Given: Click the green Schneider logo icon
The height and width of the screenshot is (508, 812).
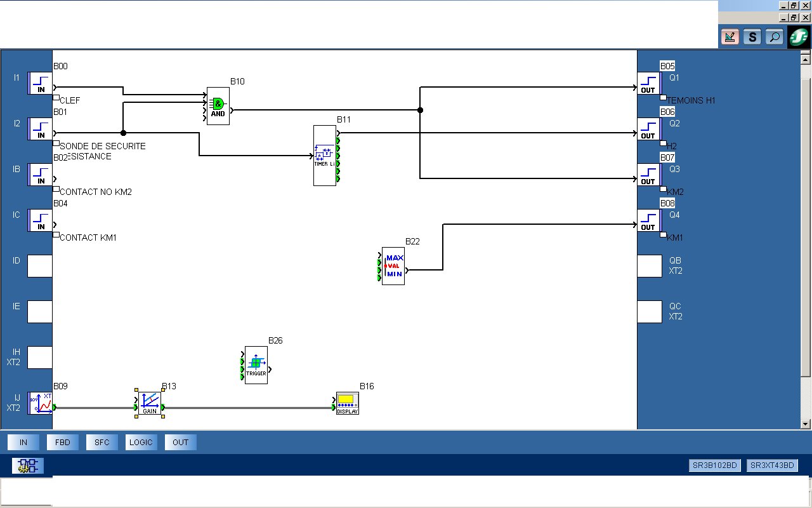Looking at the screenshot, I should (x=799, y=37).
